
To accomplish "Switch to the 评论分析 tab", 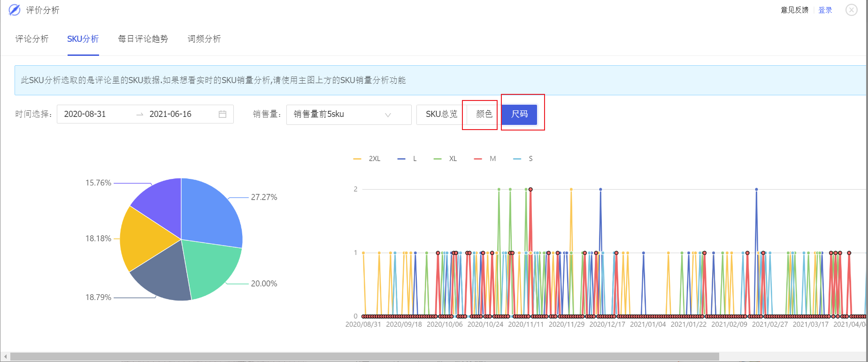I will [x=32, y=39].
